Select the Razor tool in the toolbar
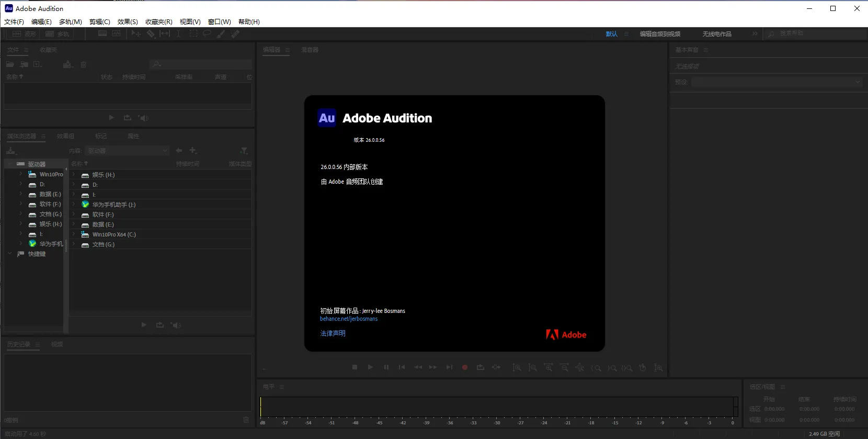The width and height of the screenshot is (868, 439). [x=151, y=33]
